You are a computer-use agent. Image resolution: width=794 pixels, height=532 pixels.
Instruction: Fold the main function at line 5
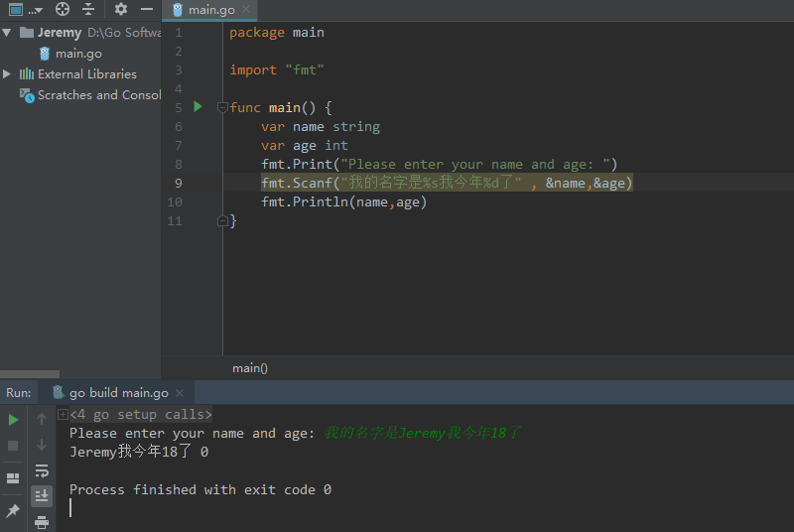(x=221, y=107)
